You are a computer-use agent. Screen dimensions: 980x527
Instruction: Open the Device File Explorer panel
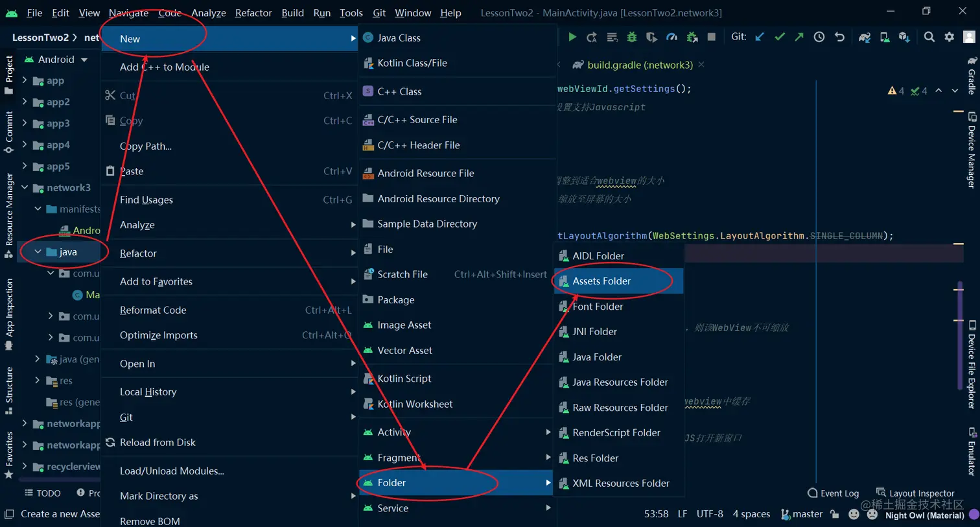click(972, 364)
